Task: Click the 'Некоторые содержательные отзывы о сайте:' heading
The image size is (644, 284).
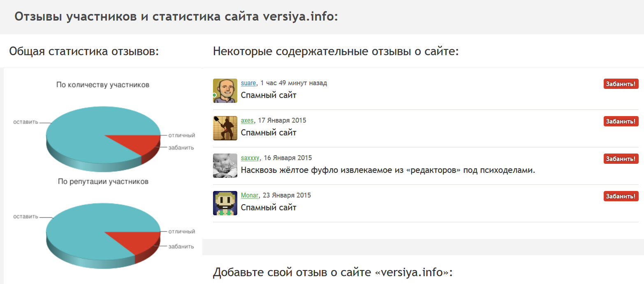Action: point(336,51)
